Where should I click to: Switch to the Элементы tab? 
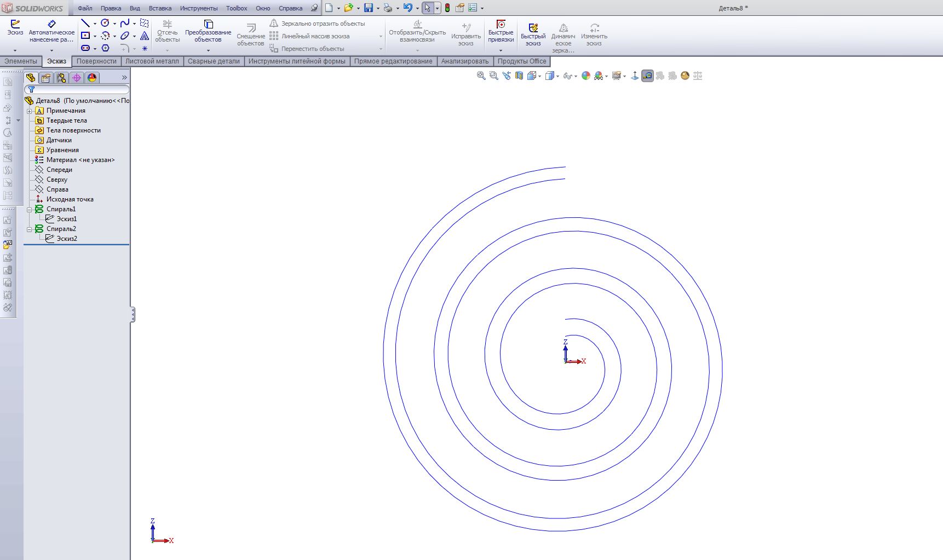tap(21, 61)
